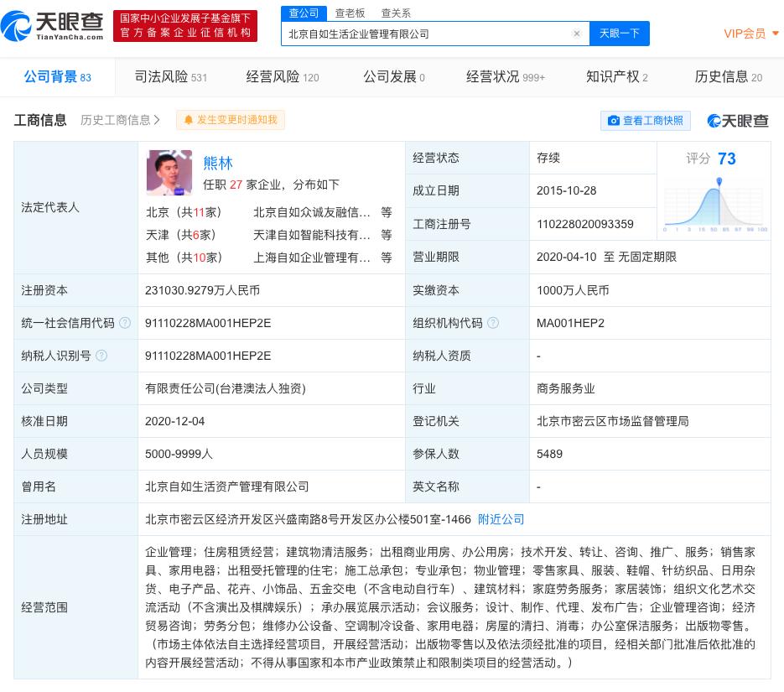
Task: Click legal representative name 熊林
Action: click(x=218, y=163)
